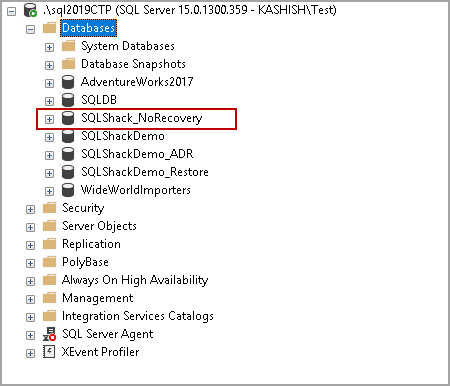The height and width of the screenshot is (386, 450).
Task: Click the Replication folder icon
Action: [49, 244]
